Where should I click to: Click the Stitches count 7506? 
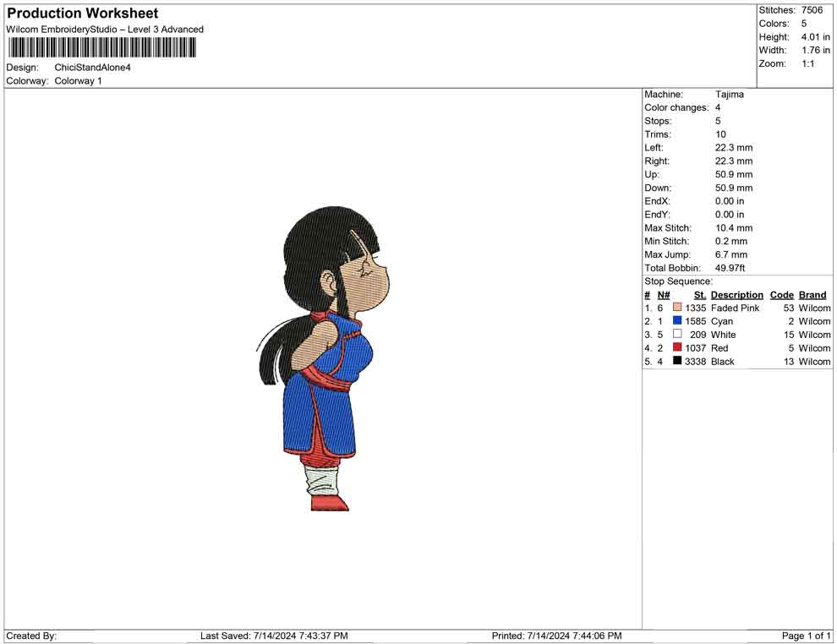point(812,10)
